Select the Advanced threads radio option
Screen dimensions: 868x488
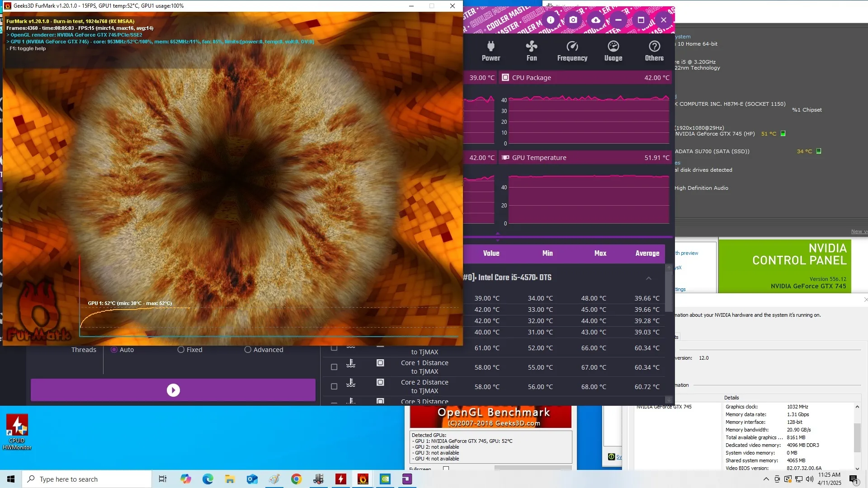point(248,350)
